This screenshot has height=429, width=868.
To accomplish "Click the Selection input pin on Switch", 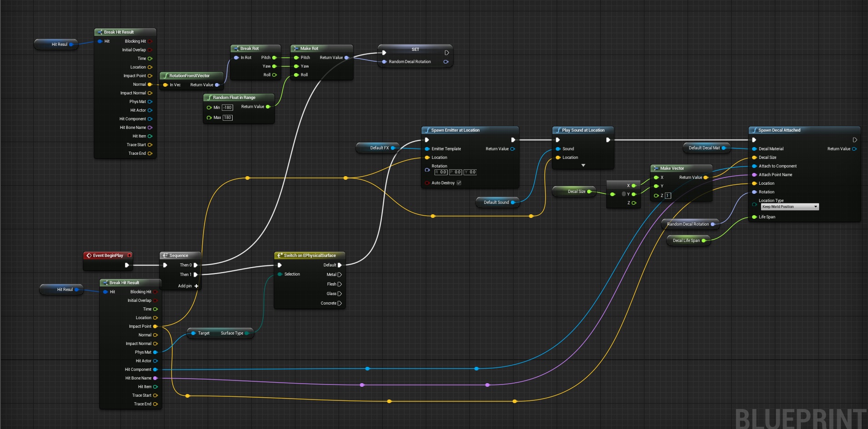I will click(x=280, y=274).
